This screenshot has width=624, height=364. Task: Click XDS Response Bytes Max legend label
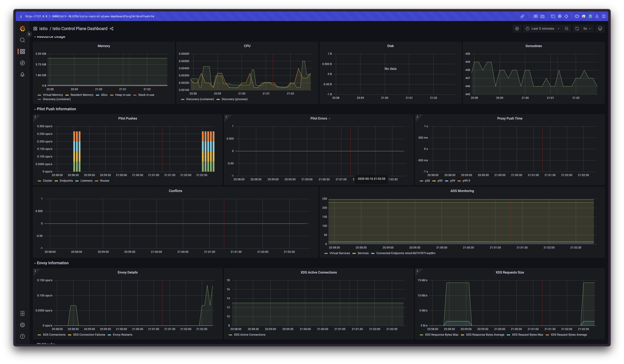(442, 335)
